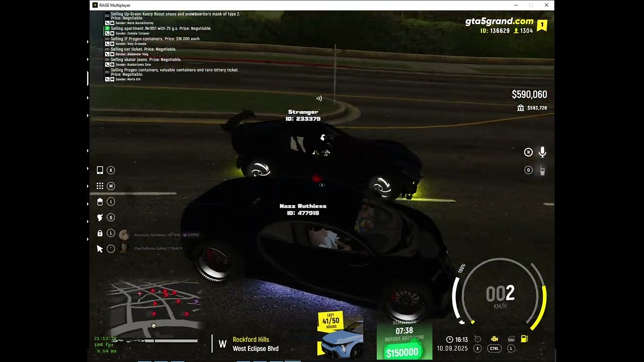Screen dimensions: 644x362
Task: Click ElacticNova Auhon avatar thumbnail
Action: (x=124, y=248)
